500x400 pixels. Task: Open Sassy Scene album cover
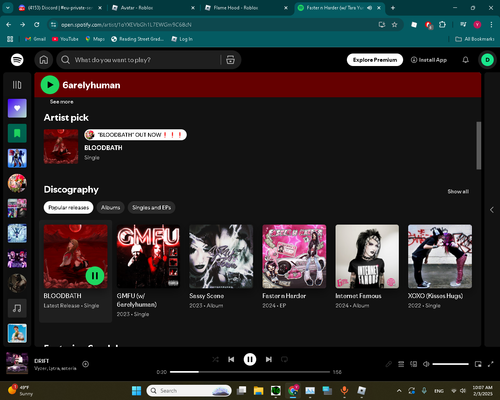click(x=221, y=256)
